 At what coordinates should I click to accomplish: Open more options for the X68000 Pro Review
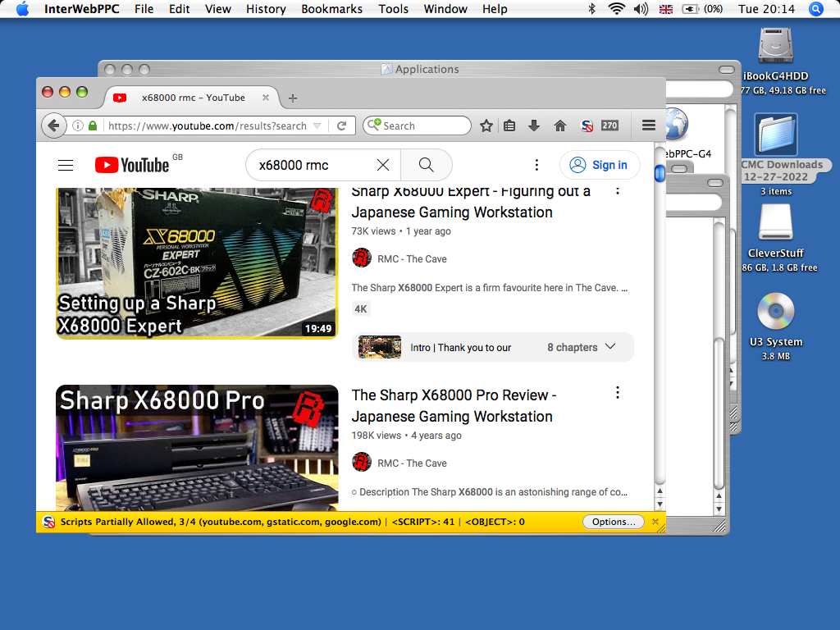(x=618, y=393)
